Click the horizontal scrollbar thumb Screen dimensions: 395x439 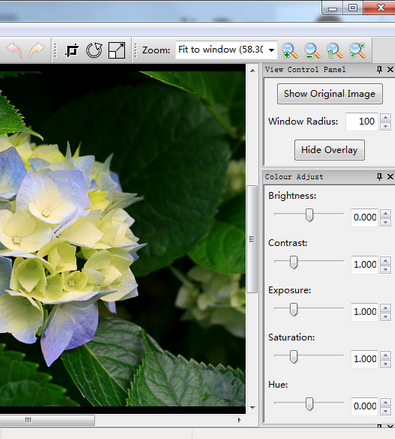point(47,420)
